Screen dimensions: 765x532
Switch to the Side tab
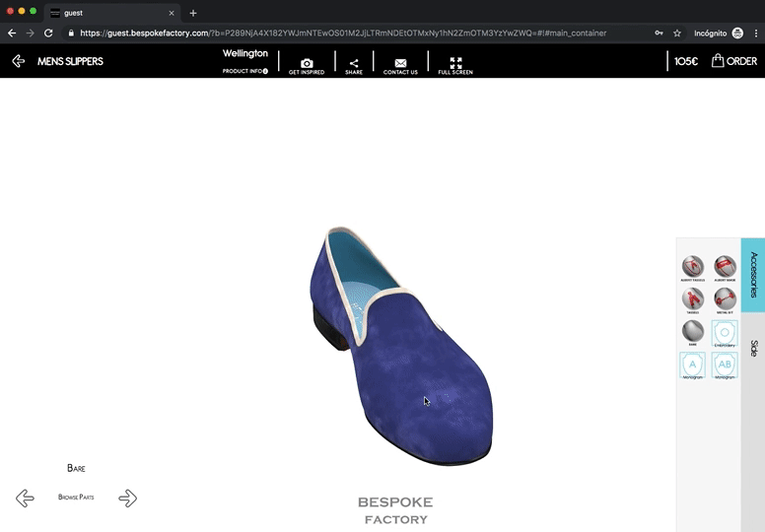[x=753, y=348]
